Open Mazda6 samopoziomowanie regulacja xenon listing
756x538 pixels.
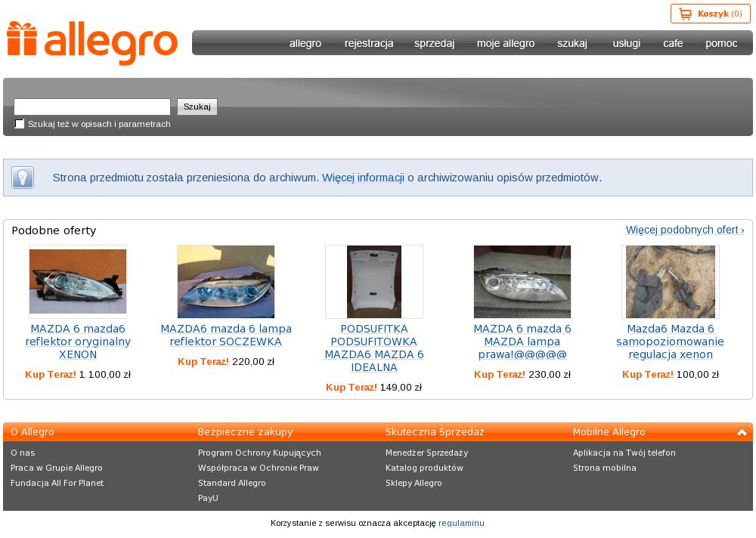pos(670,342)
